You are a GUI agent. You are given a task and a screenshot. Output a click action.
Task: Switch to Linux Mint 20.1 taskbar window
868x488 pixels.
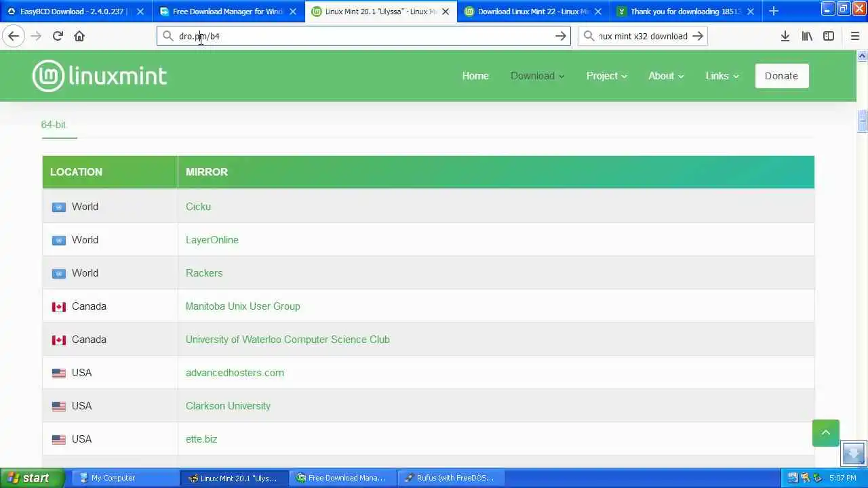(234, 478)
